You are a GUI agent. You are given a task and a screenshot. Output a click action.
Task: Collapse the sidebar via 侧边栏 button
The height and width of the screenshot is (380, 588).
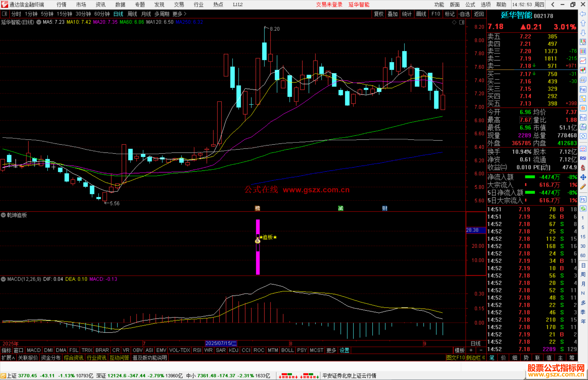click(476, 358)
